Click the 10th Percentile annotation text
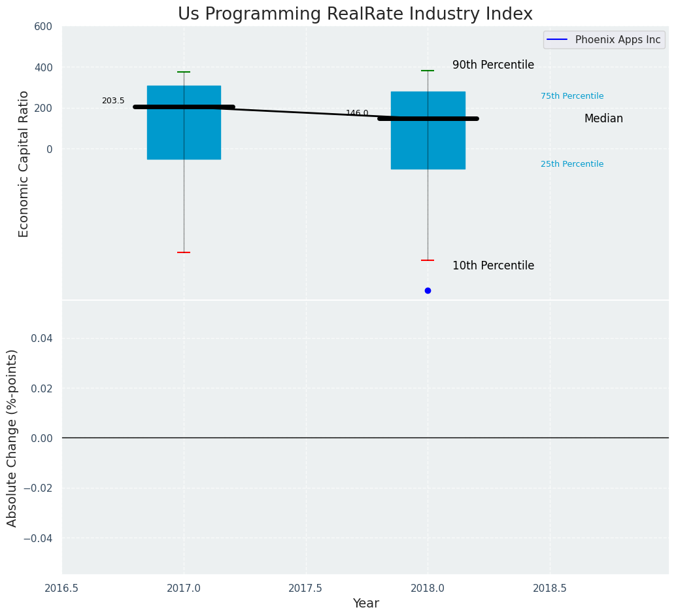 tap(493, 265)
